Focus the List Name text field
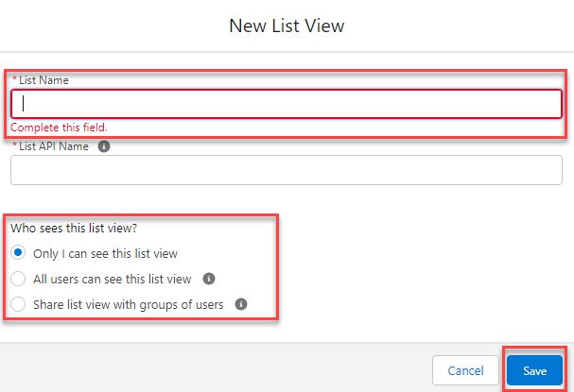The width and height of the screenshot is (574, 392). [287, 104]
